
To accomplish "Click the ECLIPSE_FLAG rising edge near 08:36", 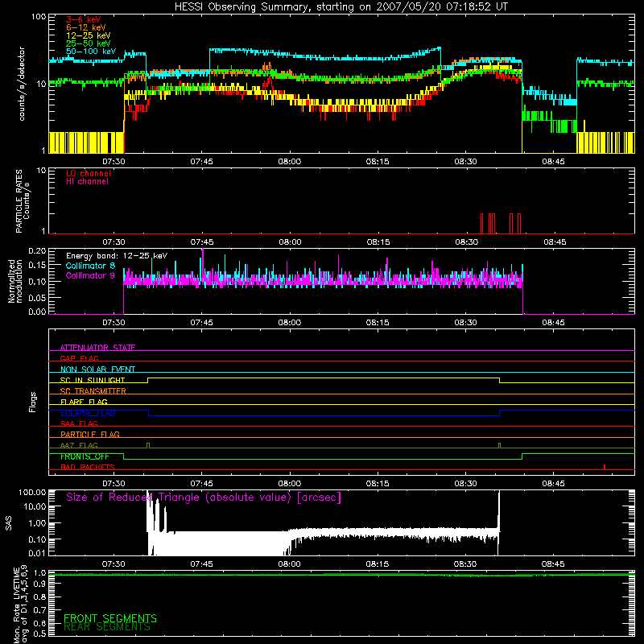I will point(499,413).
